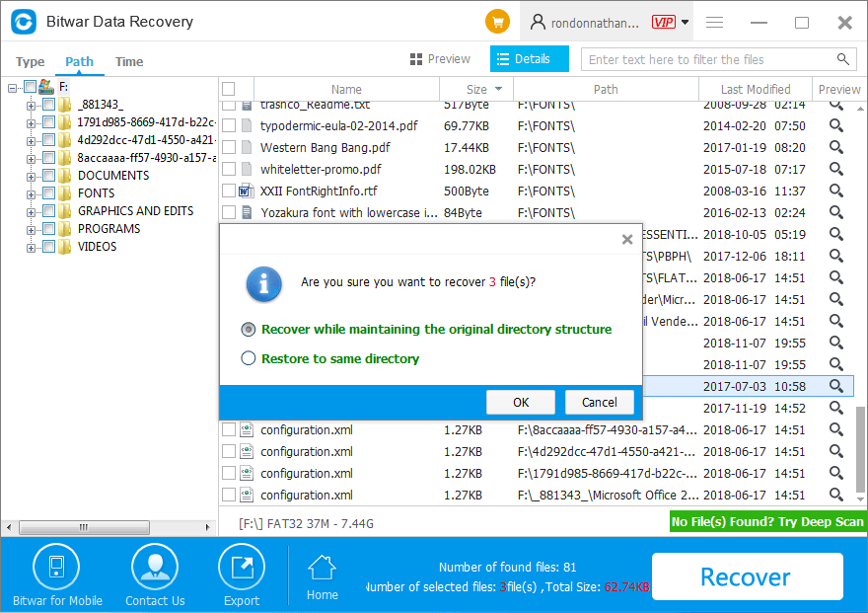Switch to the Path tab

tap(79, 61)
